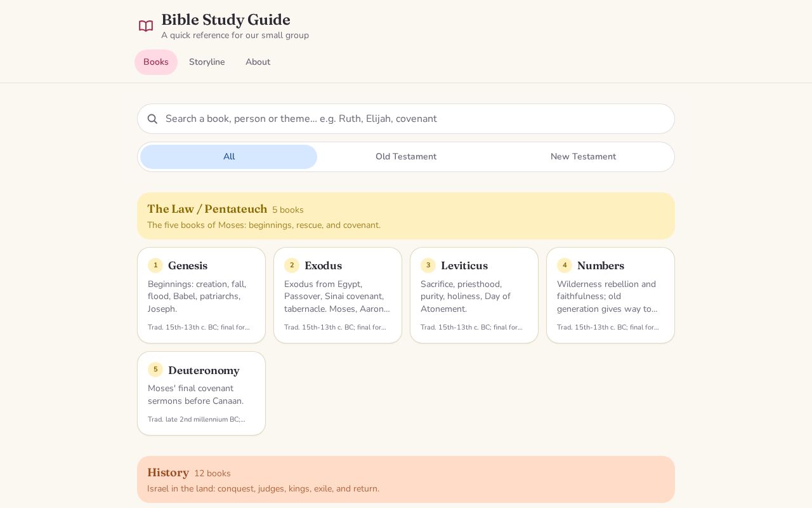Go to the About tab
Viewport: 812px width, 508px height.
click(x=258, y=62)
